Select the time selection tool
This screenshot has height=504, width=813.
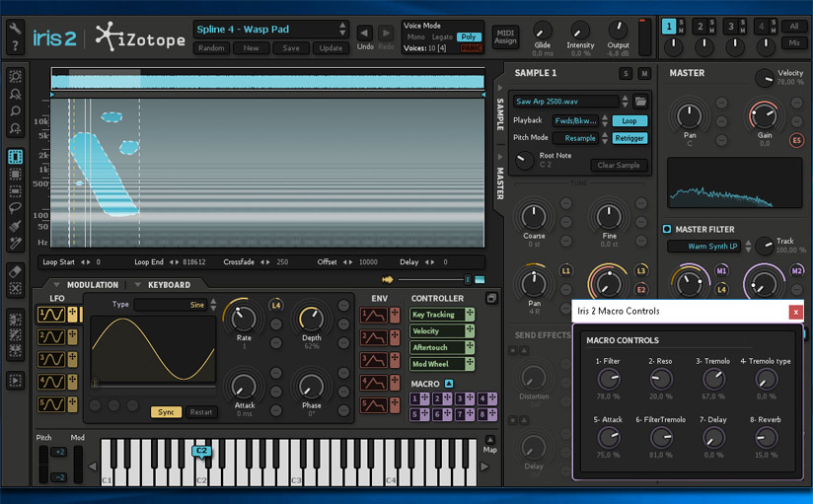pos(16,157)
